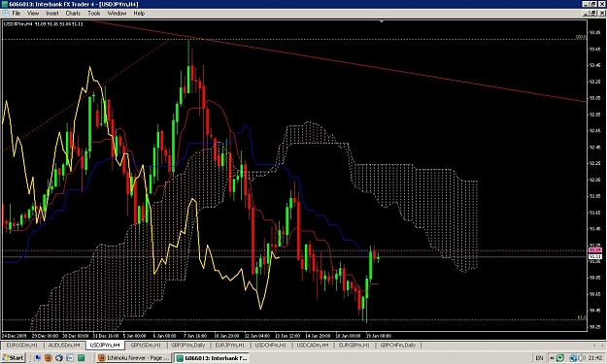Click the EN language indicator
Viewport: 607px width, 364px height.
(539, 358)
